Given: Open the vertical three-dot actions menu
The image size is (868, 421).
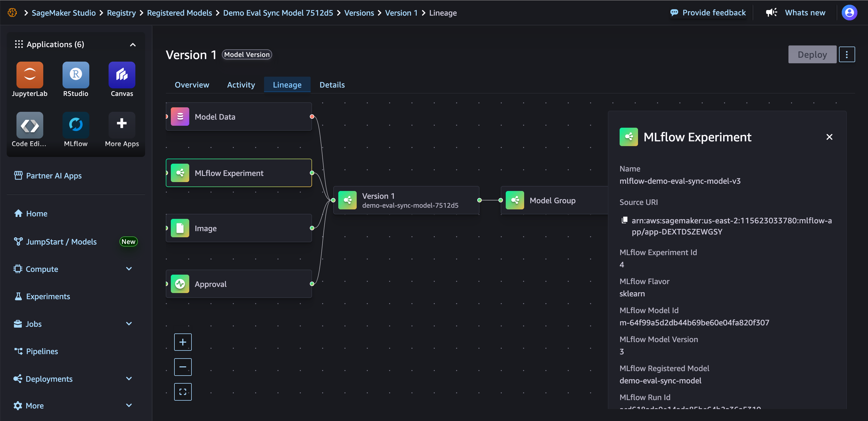Looking at the screenshot, I should click(x=847, y=55).
